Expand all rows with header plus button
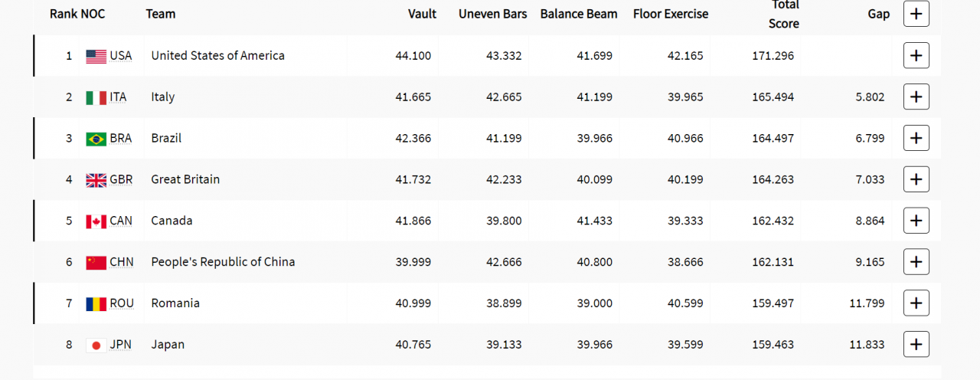 click(916, 14)
